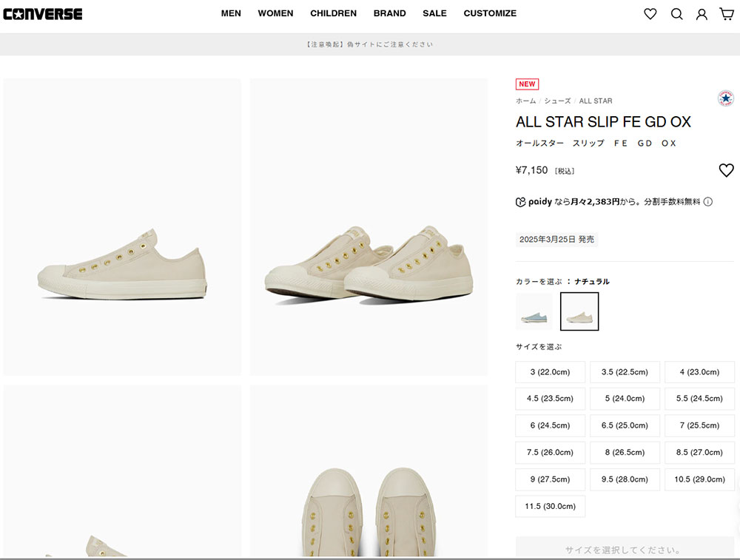Click the ALL STAR breadcrumb link
Screen dimensions: 740x560
596,101
